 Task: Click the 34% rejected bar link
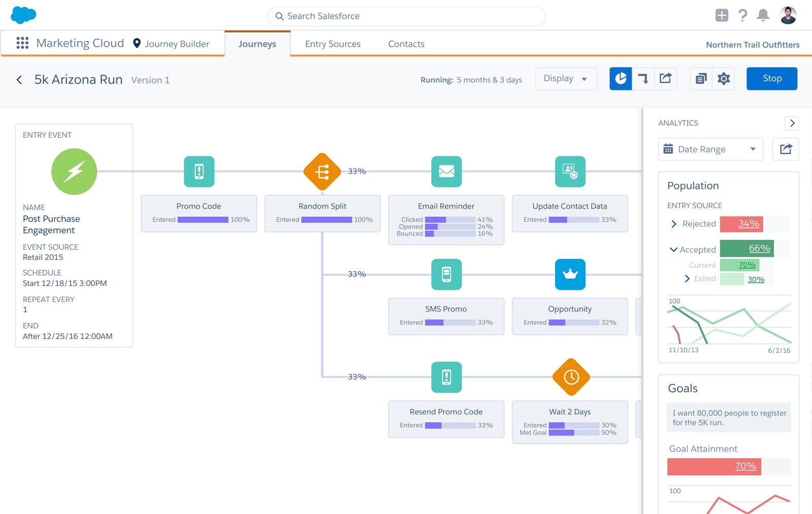click(749, 224)
